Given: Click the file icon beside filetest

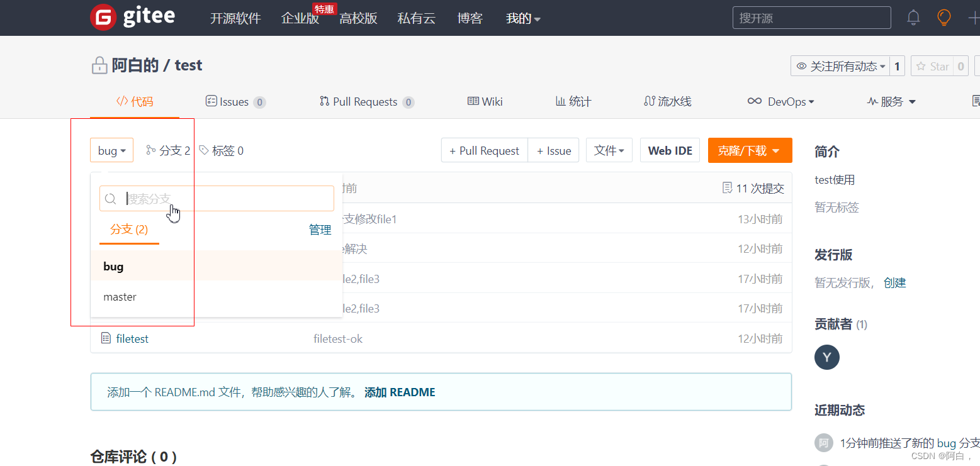Looking at the screenshot, I should tap(106, 338).
